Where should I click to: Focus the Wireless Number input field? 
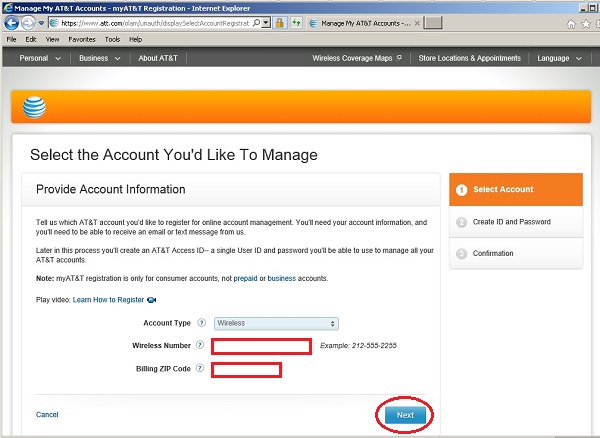pos(261,346)
